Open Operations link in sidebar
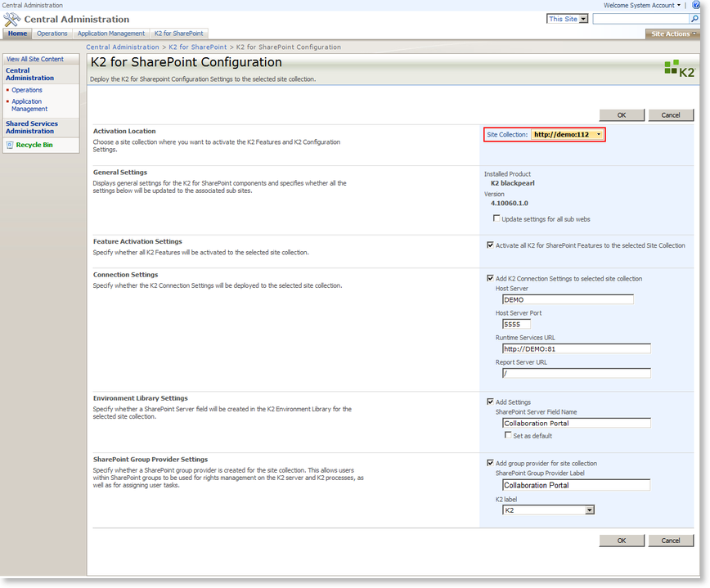Viewport: 710px width, 588px height. pos(27,90)
